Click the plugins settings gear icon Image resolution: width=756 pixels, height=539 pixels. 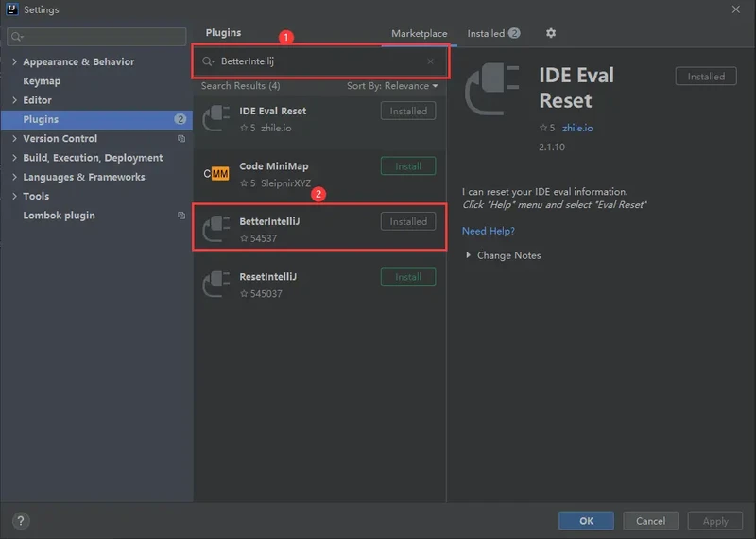(551, 33)
